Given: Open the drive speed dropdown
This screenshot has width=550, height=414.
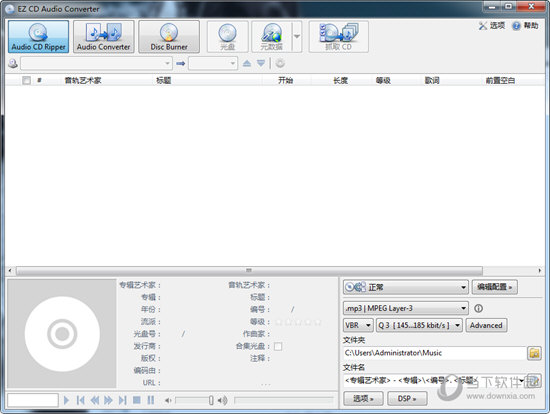Looking at the screenshot, I should [213, 64].
